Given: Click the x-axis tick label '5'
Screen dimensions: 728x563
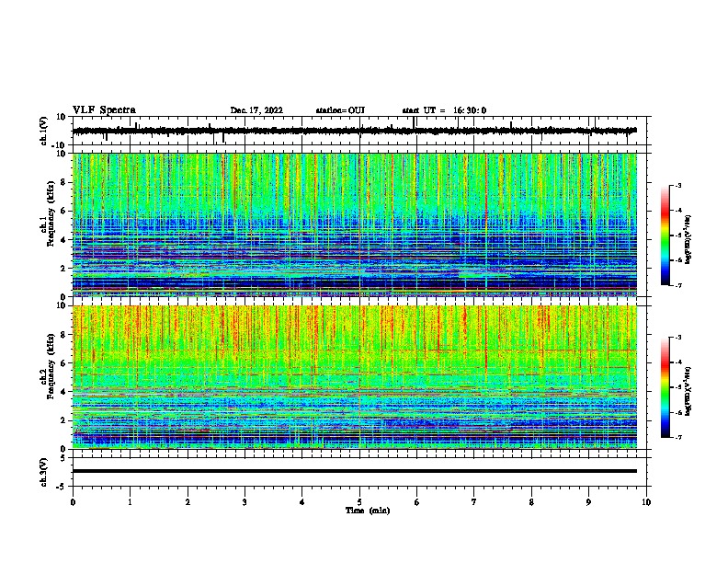Looking at the screenshot, I should tap(359, 502).
